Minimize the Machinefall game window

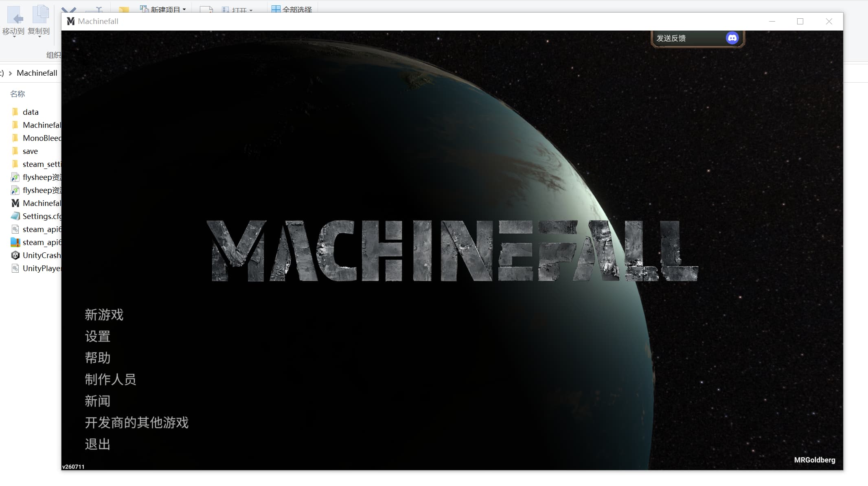click(x=772, y=21)
